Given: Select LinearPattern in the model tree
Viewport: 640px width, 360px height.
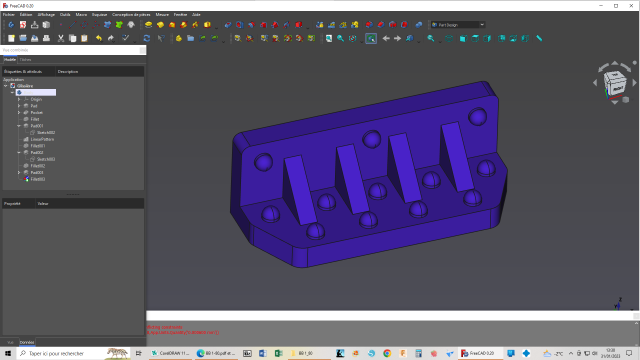Looking at the screenshot, I should click(42, 139).
